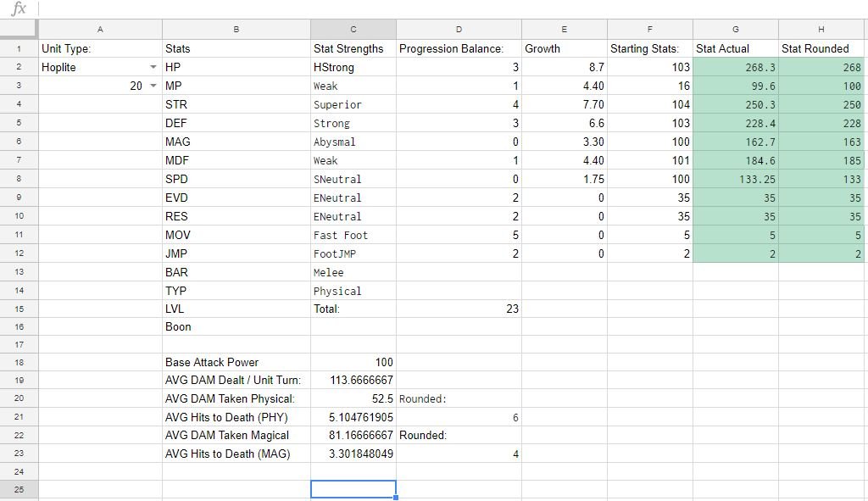Select column G header
This screenshot has width=868, height=501.
point(736,30)
